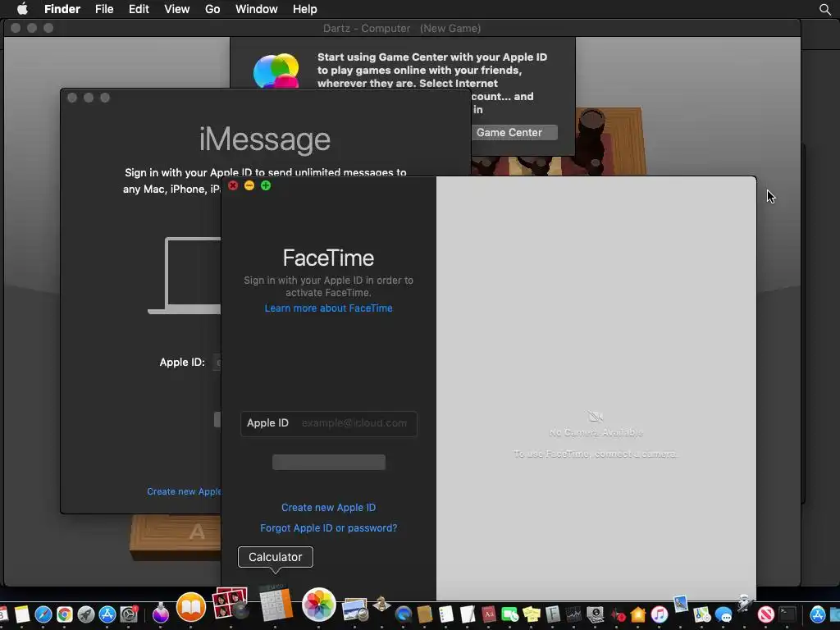
Task: Click the blank FaceTime sign-in button
Action: (328, 462)
